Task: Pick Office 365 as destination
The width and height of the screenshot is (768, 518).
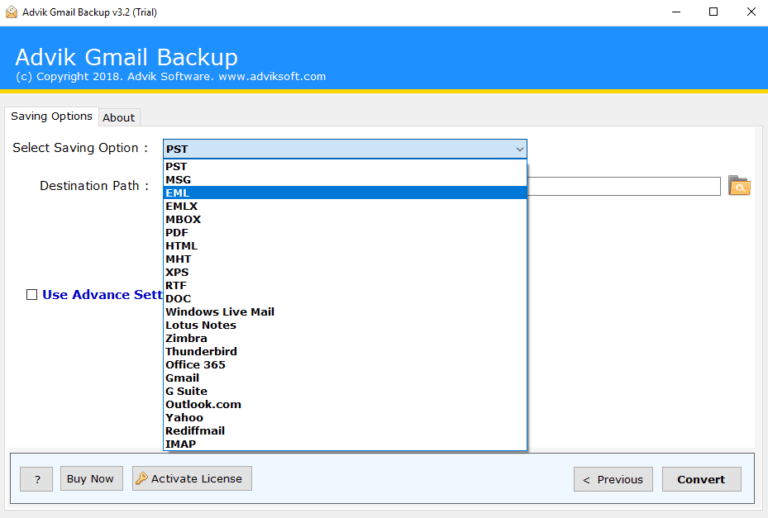Action: pyautogui.click(x=345, y=365)
